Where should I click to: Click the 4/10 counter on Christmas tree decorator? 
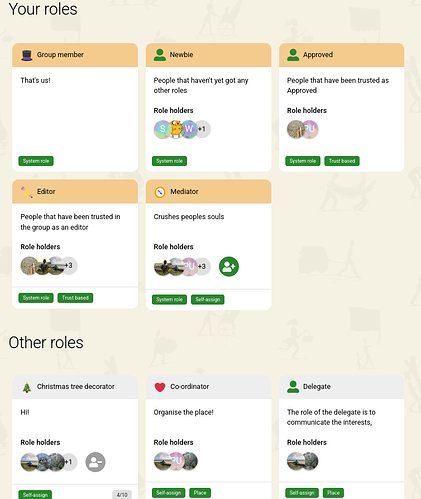tap(122, 495)
